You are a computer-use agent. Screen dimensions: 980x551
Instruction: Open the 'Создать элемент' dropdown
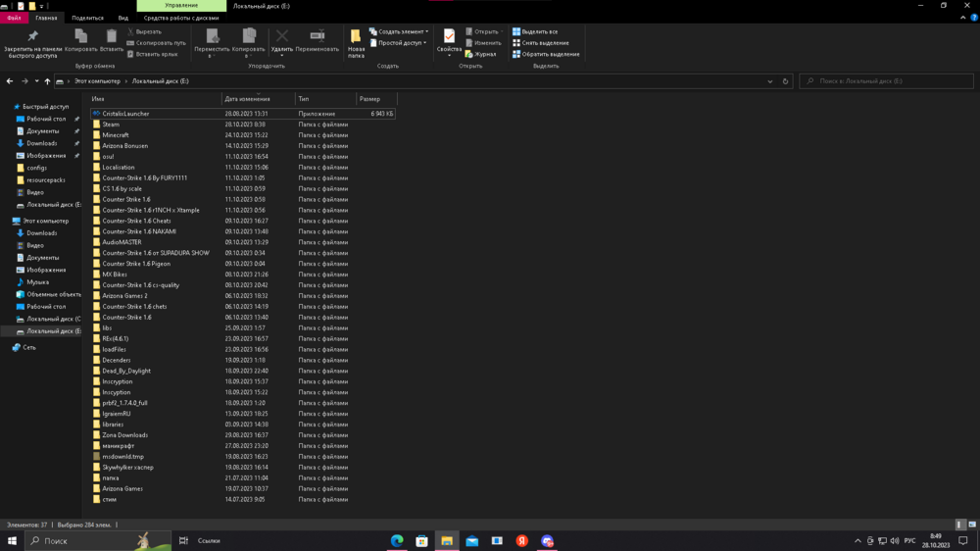[399, 31]
